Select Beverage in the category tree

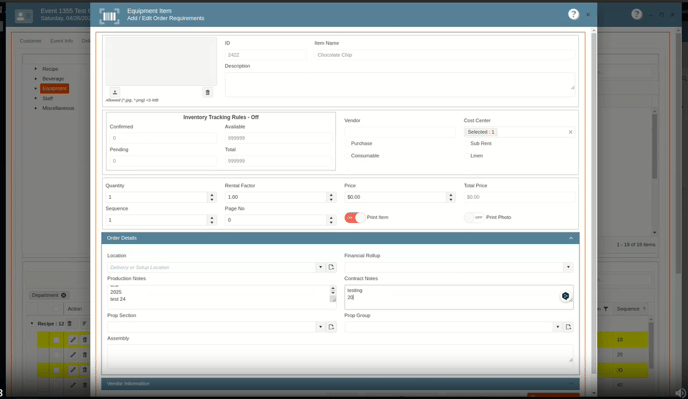pyautogui.click(x=53, y=79)
